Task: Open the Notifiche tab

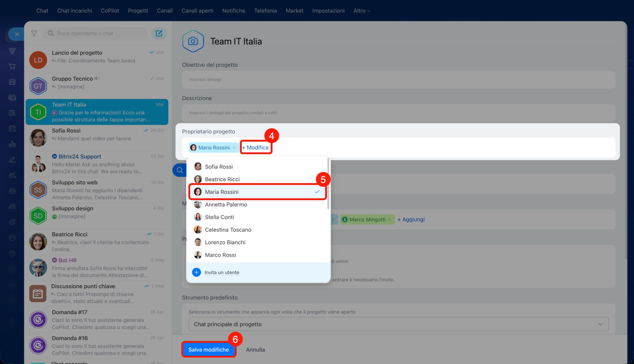Action: coord(234,10)
